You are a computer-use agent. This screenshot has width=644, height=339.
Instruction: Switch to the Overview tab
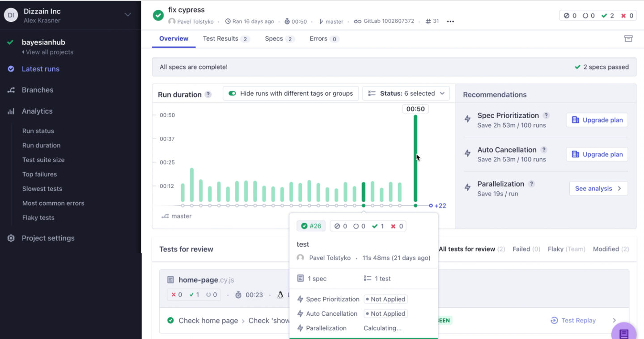[174, 38]
